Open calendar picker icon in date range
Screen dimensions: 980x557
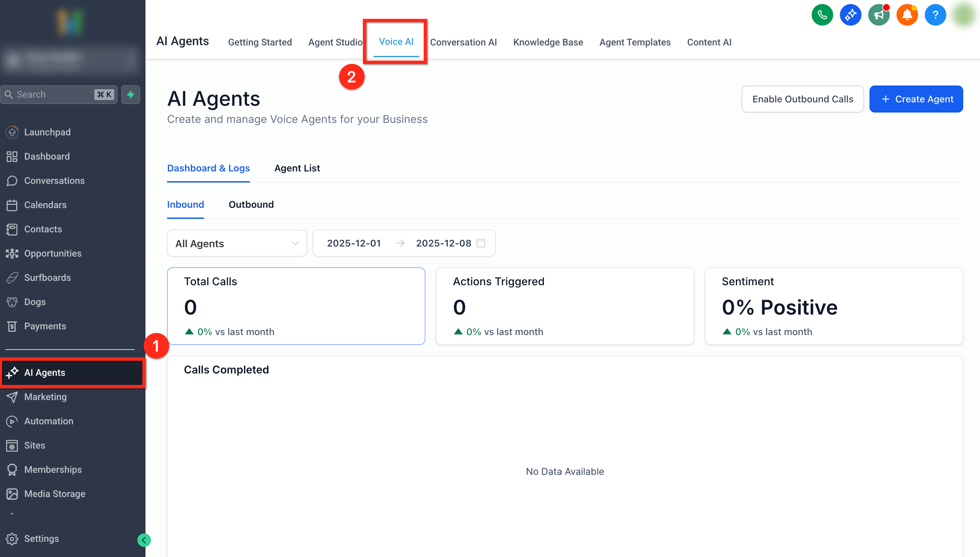481,243
